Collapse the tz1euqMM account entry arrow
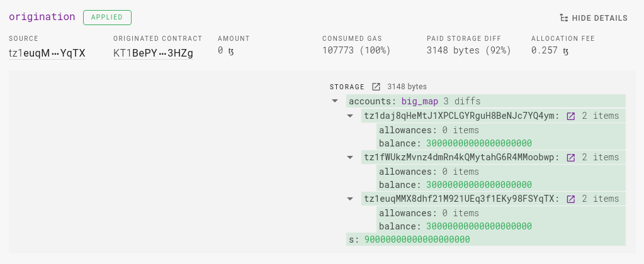 [350, 199]
